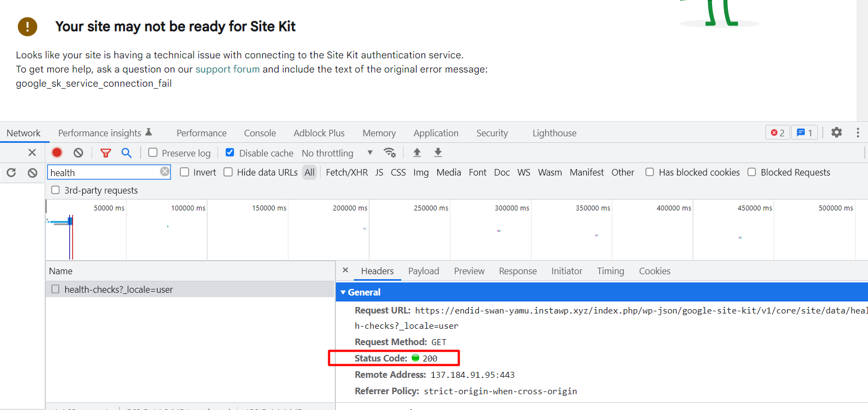Uncheck Disable cache checkbox
Viewport: 868px width, 410px height.
click(x=230, y=153)
